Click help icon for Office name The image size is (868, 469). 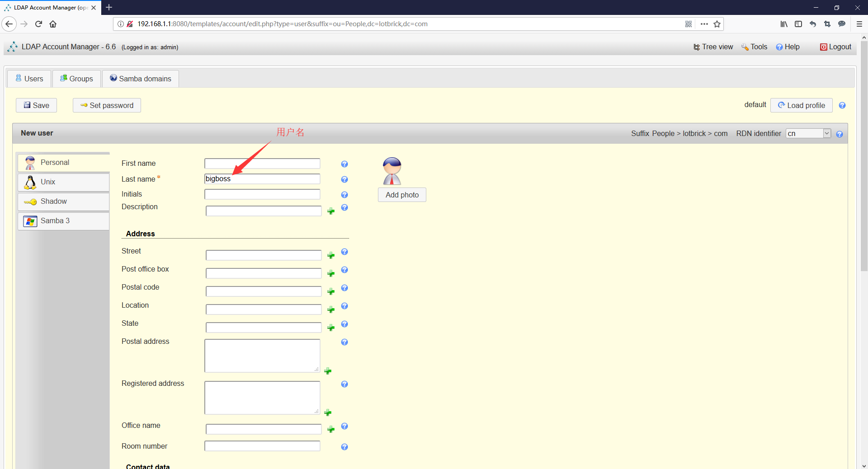344,426
